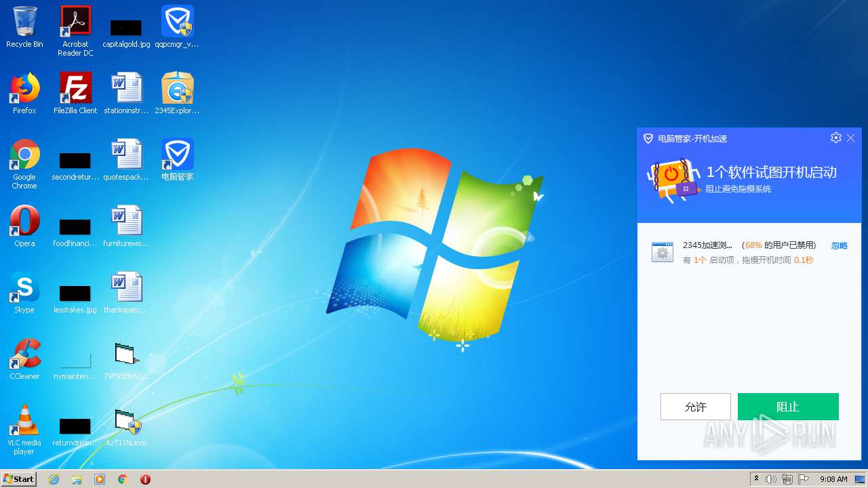
Task: Click the Show desktop button
Action: (860, 479)
